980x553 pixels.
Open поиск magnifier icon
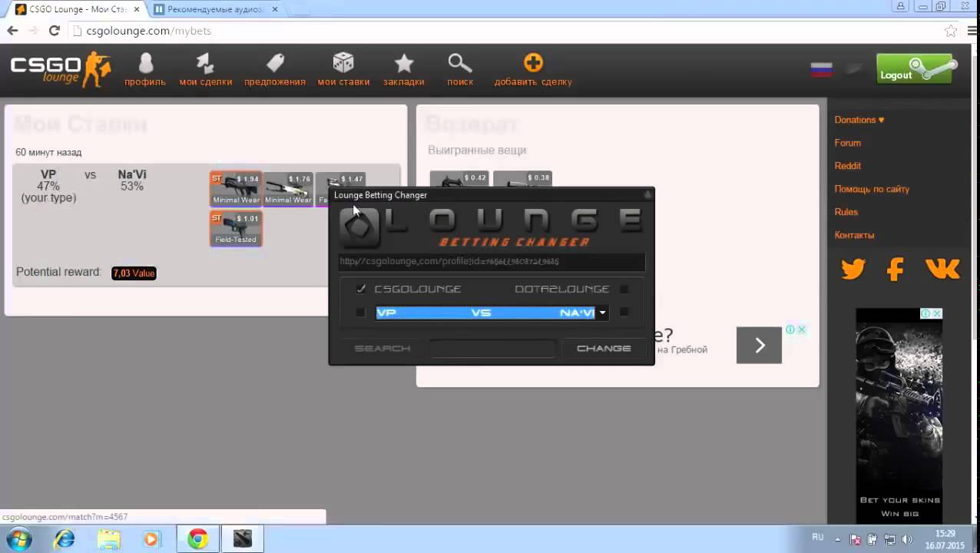(460, 63)
